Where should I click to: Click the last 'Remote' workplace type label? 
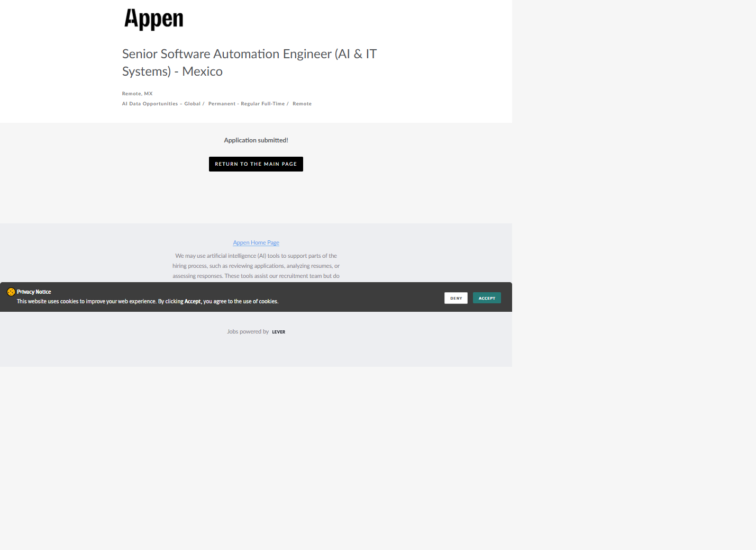point(302,104)
